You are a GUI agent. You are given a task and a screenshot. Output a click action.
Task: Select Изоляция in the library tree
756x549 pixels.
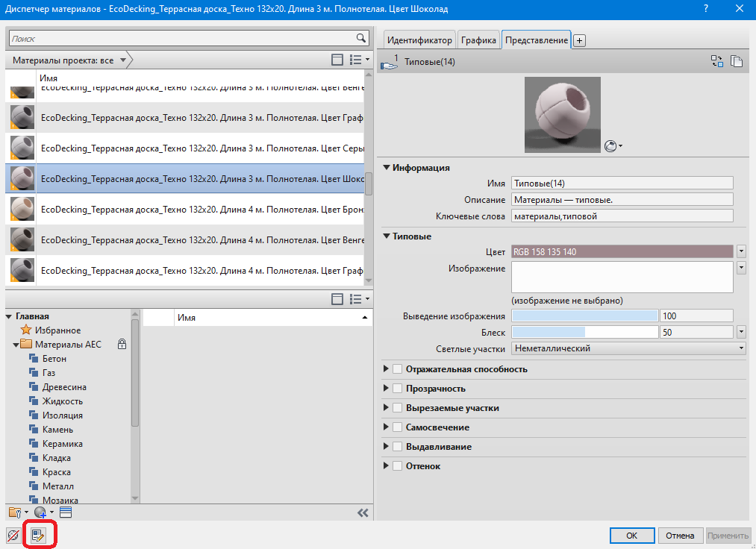click(x=63, y=415)
